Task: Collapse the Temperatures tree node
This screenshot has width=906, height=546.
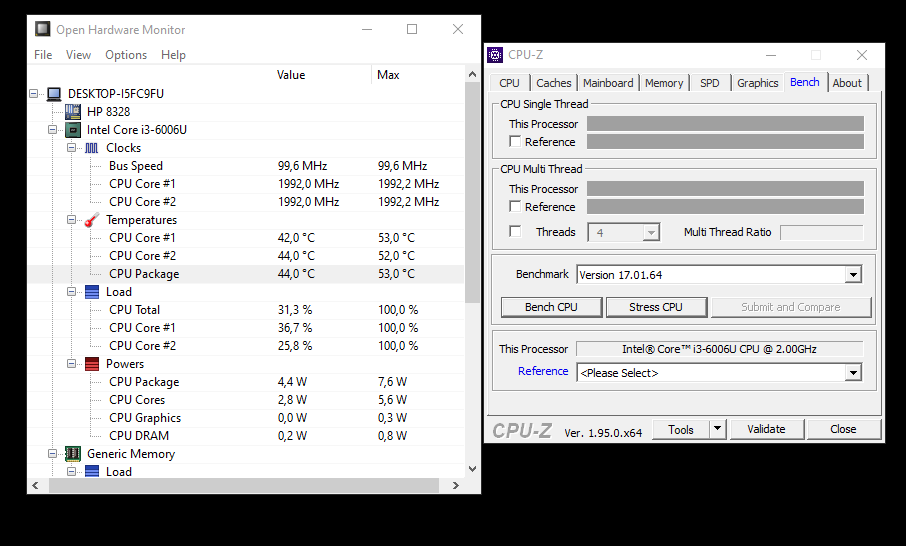Action: point(72,220)
